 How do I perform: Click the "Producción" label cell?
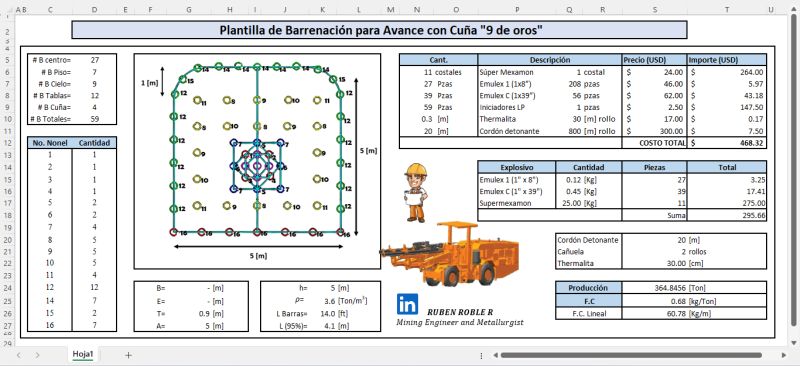(588, 287)
